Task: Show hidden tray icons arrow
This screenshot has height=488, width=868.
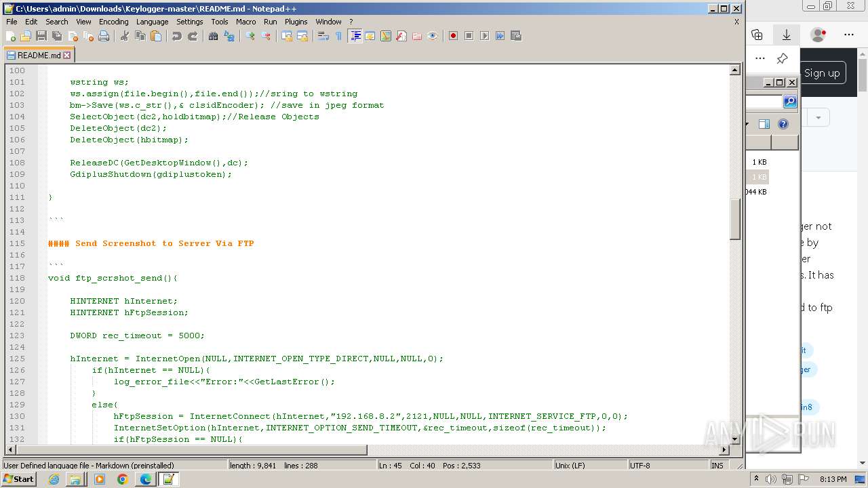Action: [x=757, y=479]
